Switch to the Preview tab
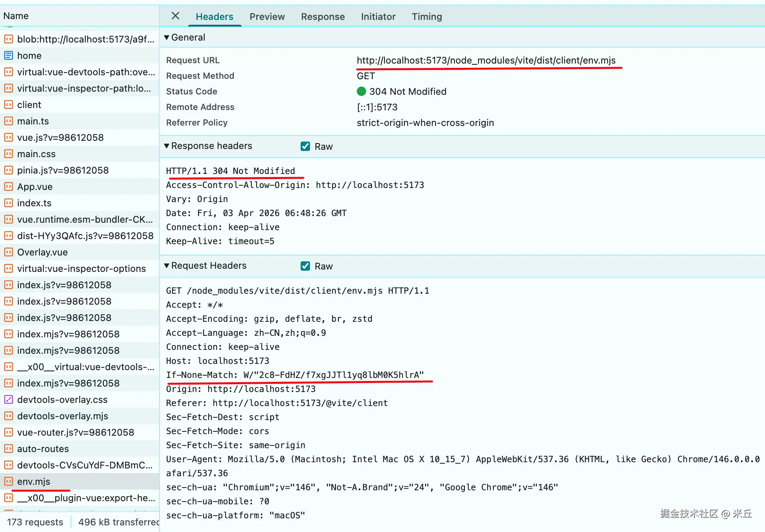The height and width of the screenshot is (532, 765). (267, 17)
